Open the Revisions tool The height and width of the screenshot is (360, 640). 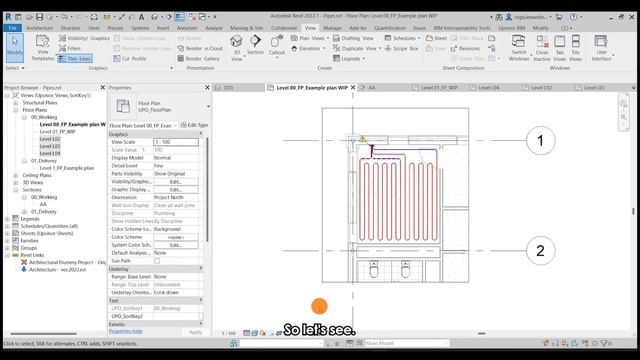pos(465,48)
